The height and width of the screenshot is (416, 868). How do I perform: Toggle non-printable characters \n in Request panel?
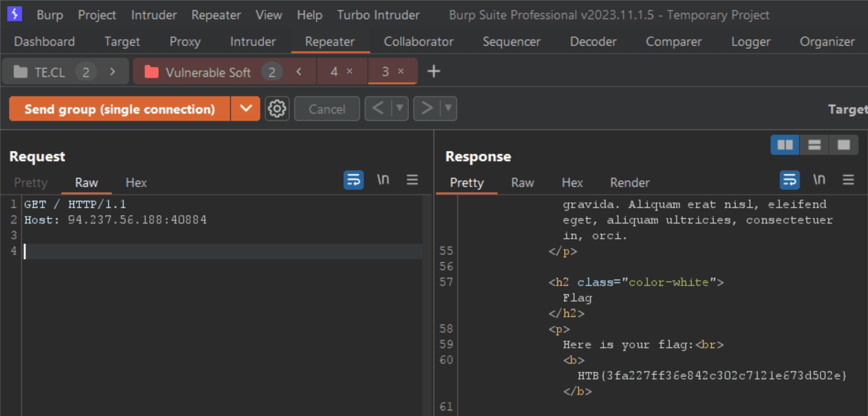click(x=383, y=180)
